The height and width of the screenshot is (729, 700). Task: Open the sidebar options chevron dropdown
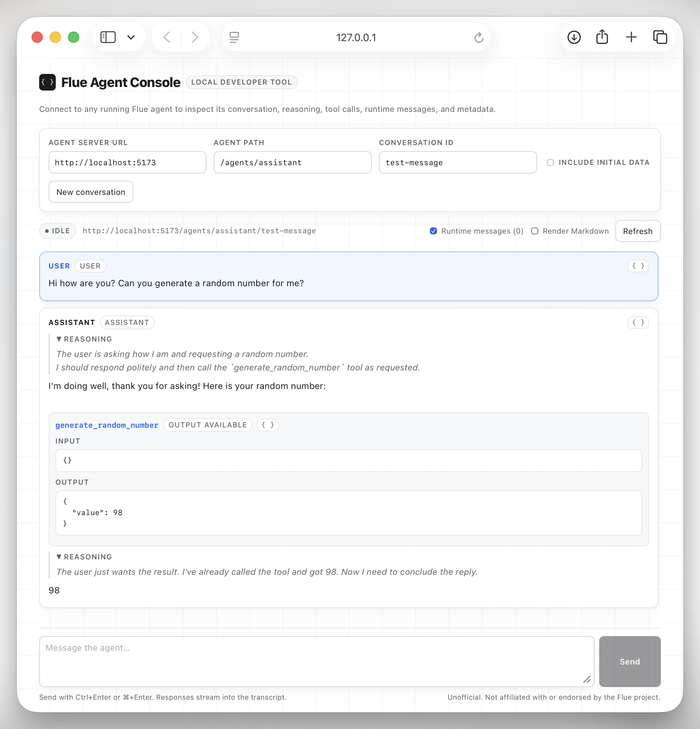[x=131, y=38]
